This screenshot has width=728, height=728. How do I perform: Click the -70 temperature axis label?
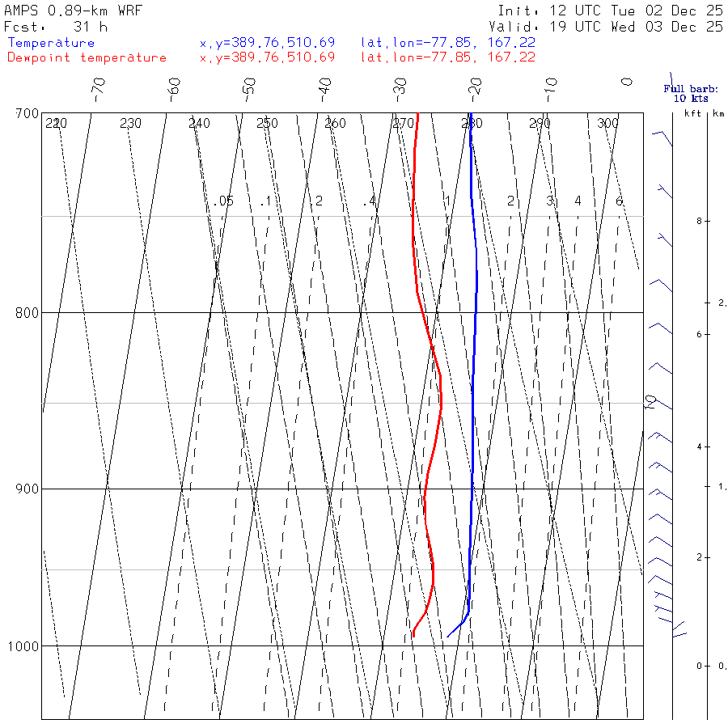(99, 90)
